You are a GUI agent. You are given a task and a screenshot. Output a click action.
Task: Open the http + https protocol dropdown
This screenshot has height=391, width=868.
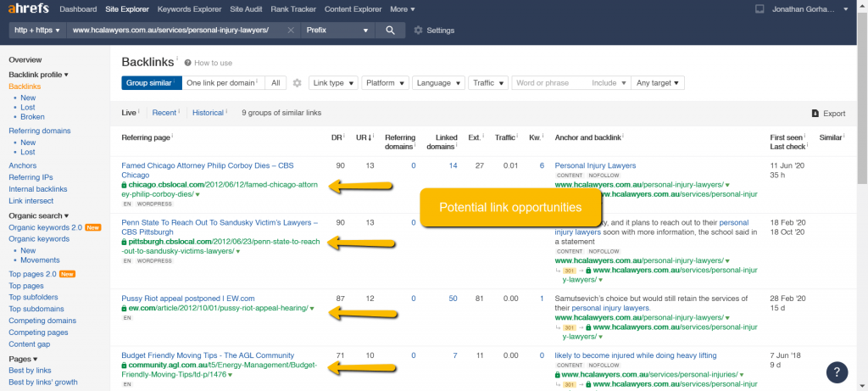coord(36,30)
